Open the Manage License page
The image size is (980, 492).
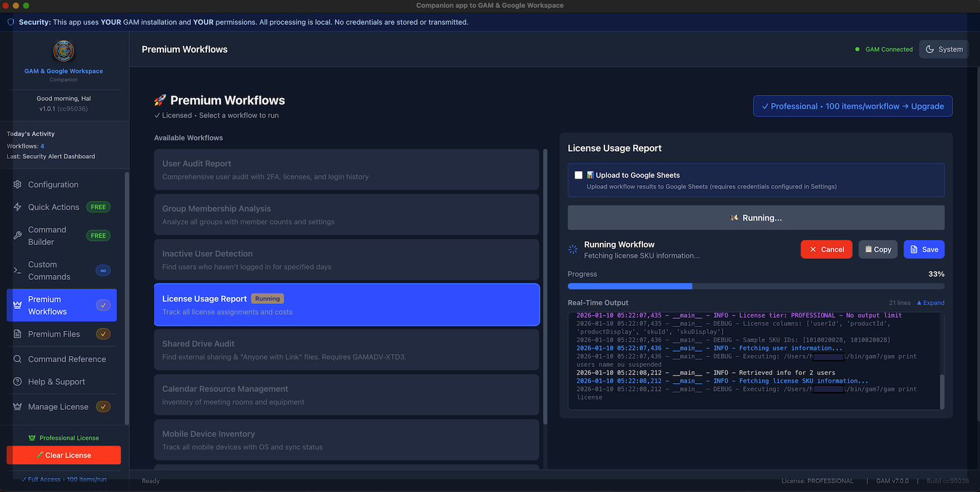[61, 407]
